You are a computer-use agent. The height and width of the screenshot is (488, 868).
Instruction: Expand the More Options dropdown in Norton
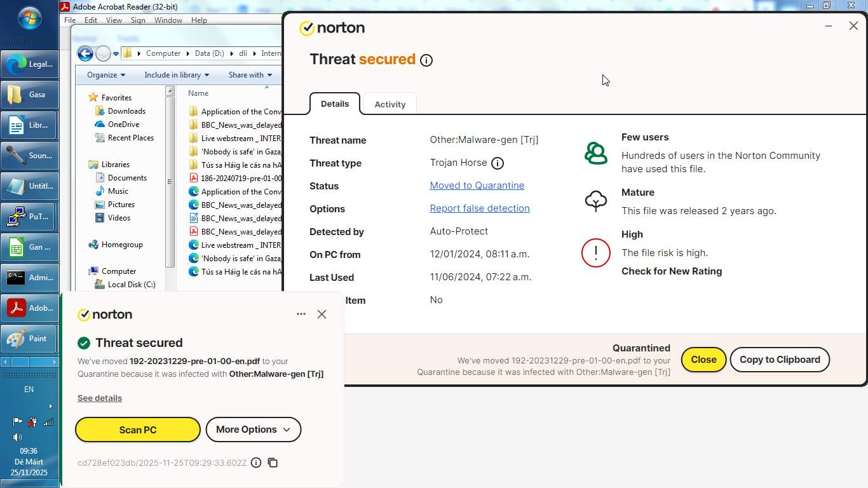(x=254, y=430)
